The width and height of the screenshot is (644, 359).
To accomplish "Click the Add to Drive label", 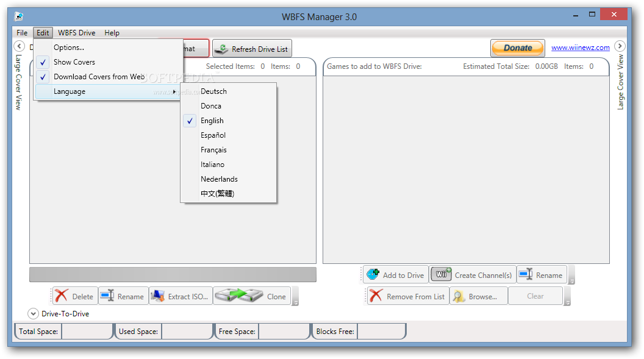I will point(403,275).
